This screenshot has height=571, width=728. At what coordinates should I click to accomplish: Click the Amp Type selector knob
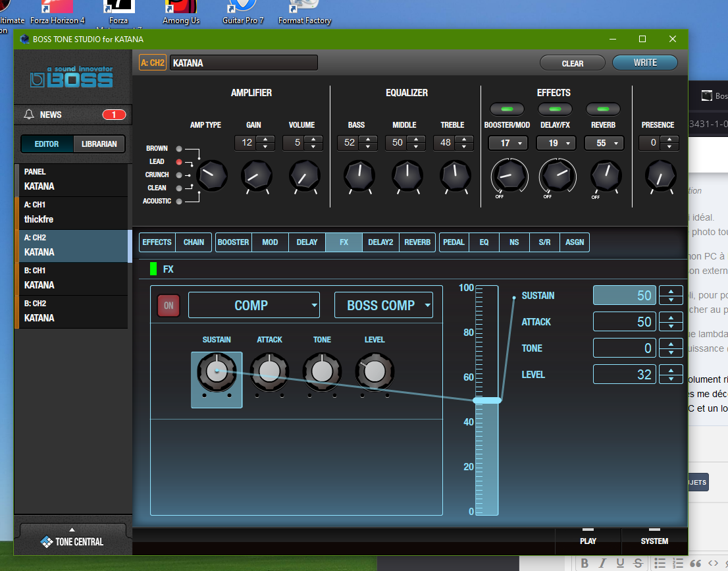tap(212, 176)
